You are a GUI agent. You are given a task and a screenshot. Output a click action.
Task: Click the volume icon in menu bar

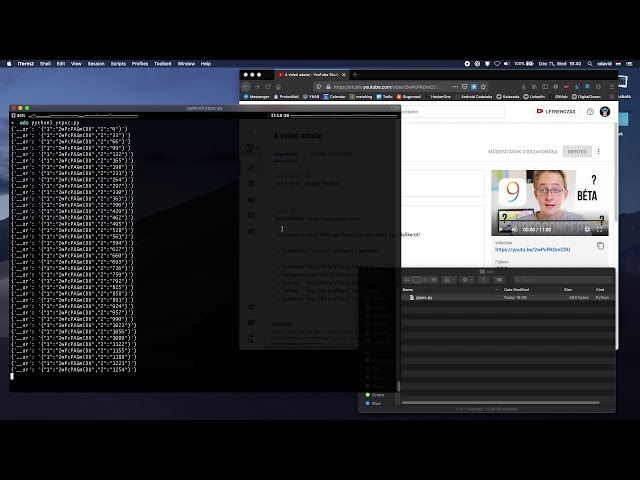point(507,64)
